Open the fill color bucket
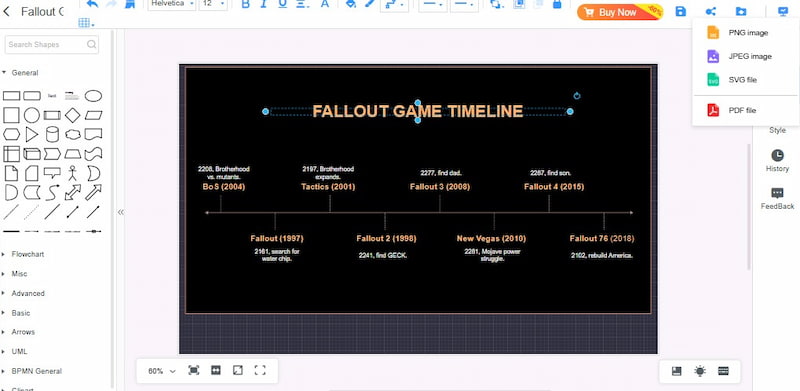The height and width of the screenshot is (391, 800). point(351,4)
